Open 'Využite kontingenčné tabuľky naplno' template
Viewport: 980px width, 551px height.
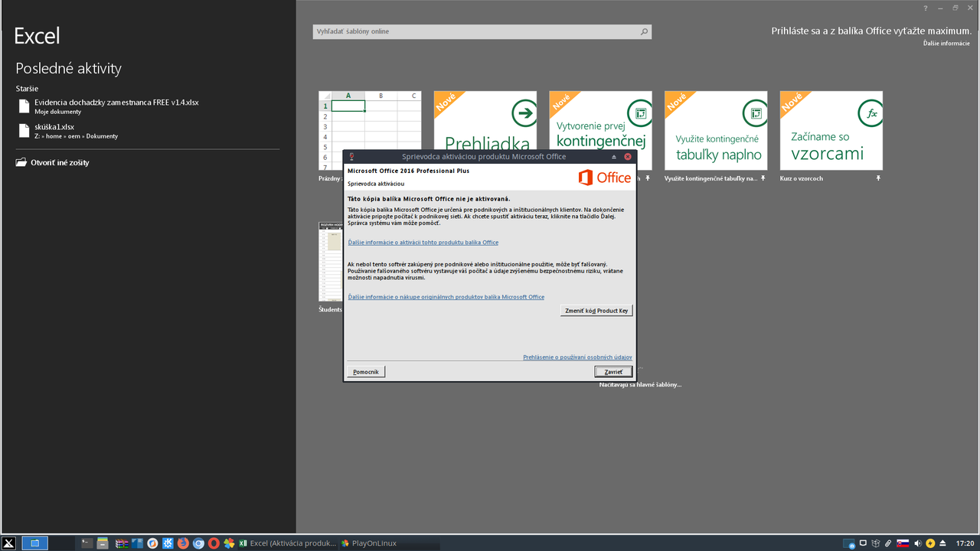click(x=716, y=130)
